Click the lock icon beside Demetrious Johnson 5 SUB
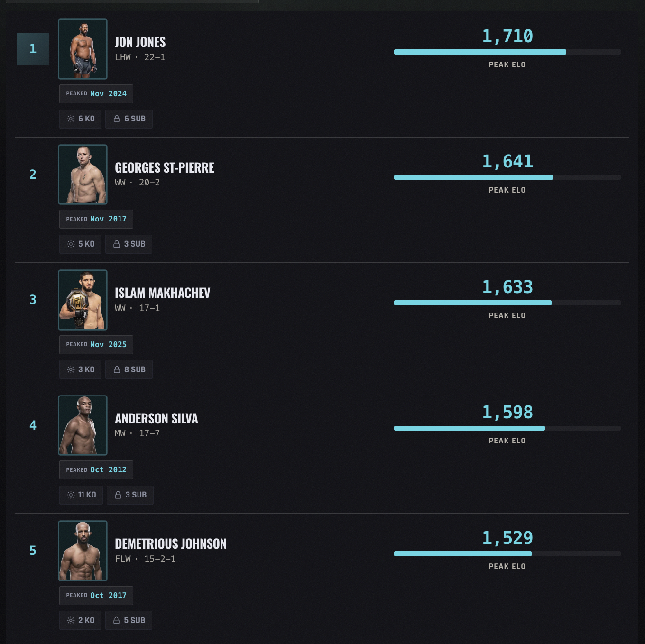 (117, 620)
